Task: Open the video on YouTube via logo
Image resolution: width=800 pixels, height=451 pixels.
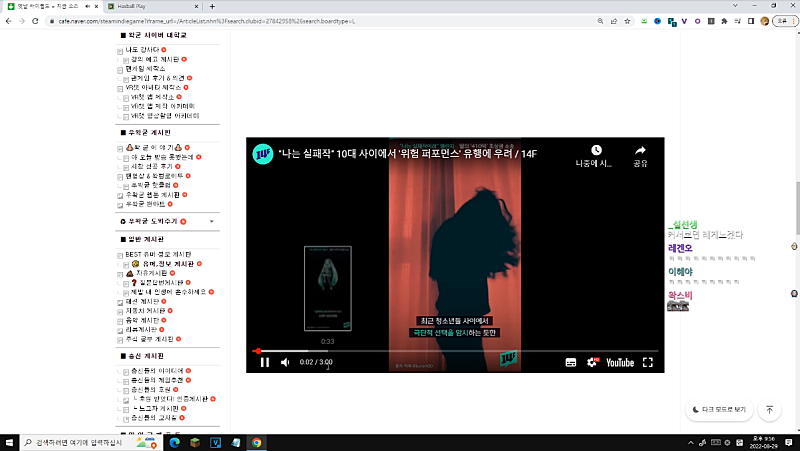Action: 620,362
